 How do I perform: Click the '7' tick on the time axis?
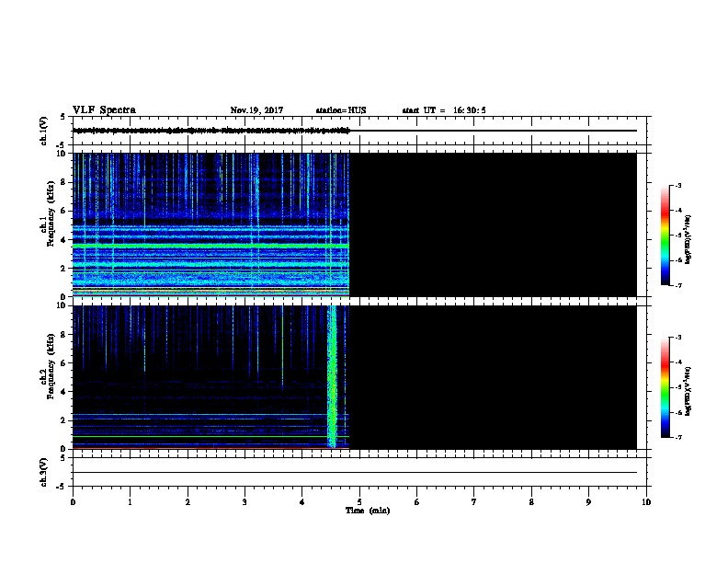pos(474,501)
